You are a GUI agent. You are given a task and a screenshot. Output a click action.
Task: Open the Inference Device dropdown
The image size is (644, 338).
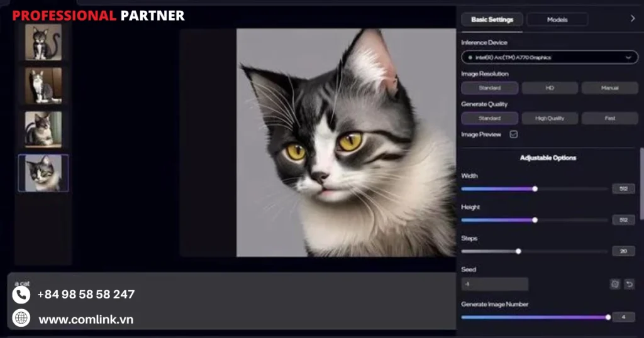coord(549,57)
